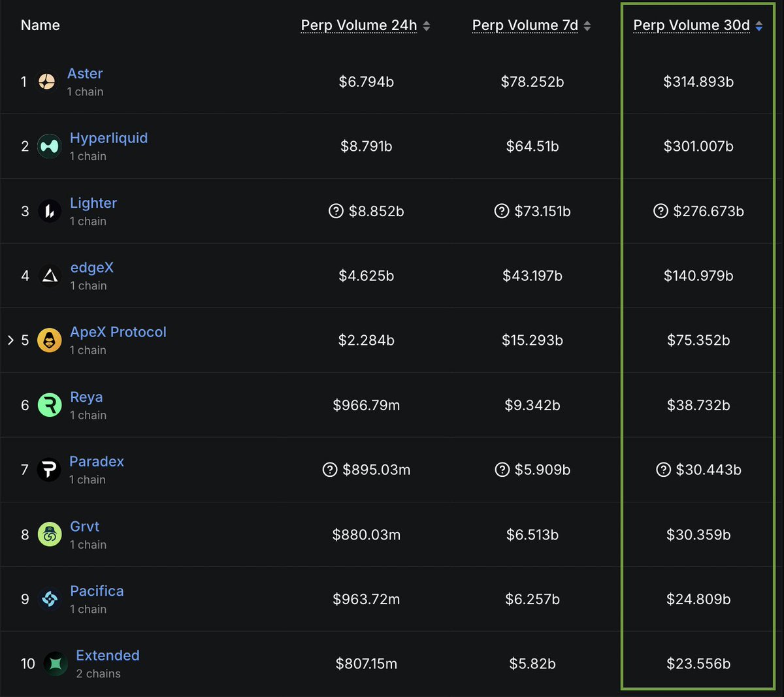
Task: Click Paradex's 7d volume $5.909b
Action: click(x=542, y=470)
